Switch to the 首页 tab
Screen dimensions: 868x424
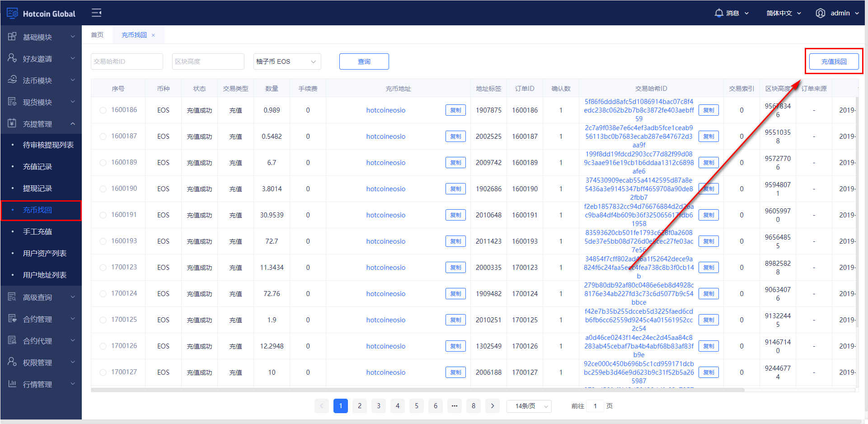97,35
